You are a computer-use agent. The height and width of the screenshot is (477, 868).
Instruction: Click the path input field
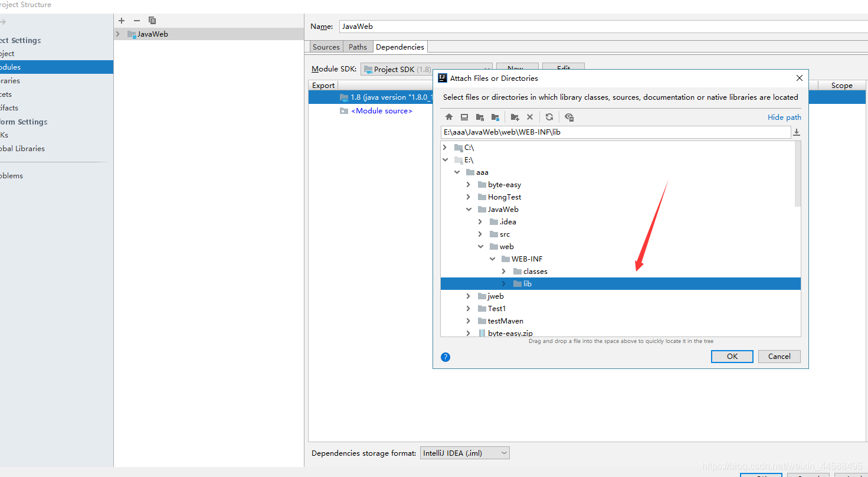[x=615, y=132]
